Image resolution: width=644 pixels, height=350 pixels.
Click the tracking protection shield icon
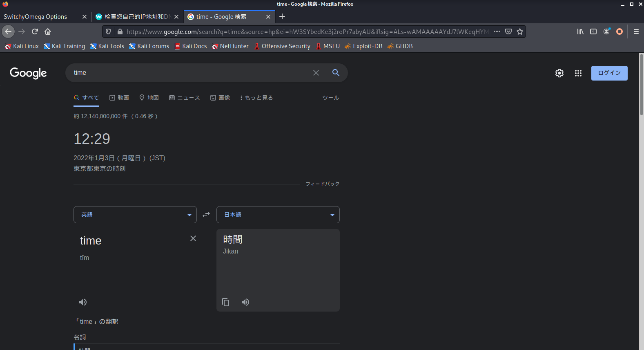tap(108, 31)
